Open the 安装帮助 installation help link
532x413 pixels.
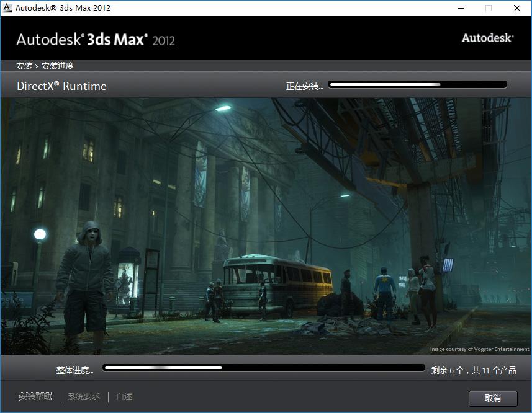35,396
